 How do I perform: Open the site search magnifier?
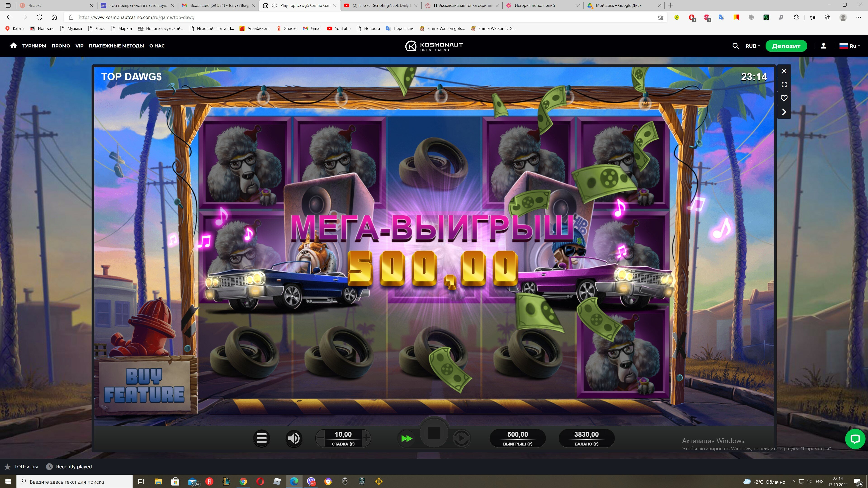(x=735, y=46)
